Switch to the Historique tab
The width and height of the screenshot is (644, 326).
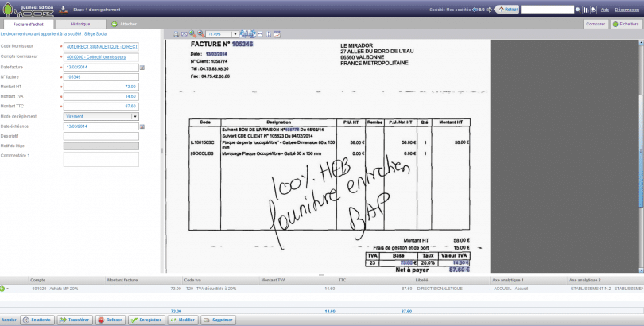point(80,24)
